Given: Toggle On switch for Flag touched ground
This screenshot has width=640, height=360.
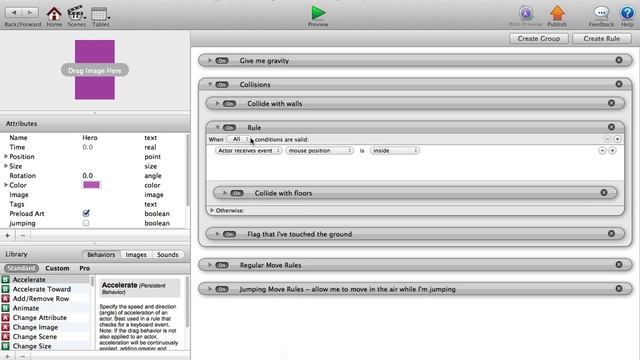Looking at the screenshot, I should tap(229, 234).
